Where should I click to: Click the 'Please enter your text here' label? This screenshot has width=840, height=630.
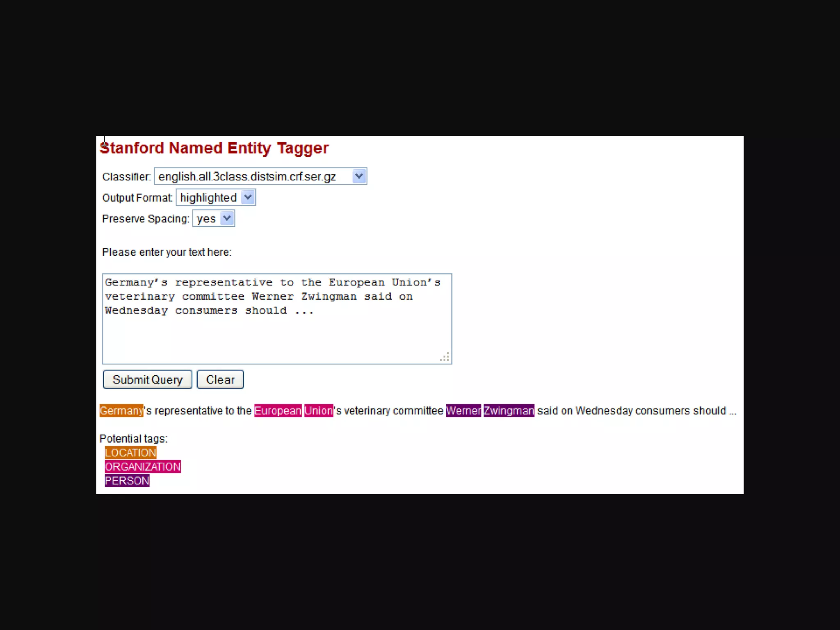[x=167, y=252]
